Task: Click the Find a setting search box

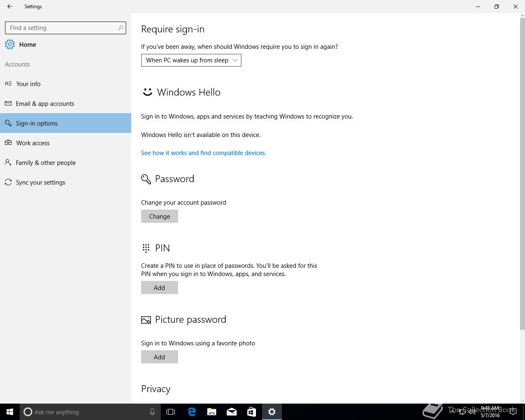Action: pyautogui.click(x=66, y=28)
